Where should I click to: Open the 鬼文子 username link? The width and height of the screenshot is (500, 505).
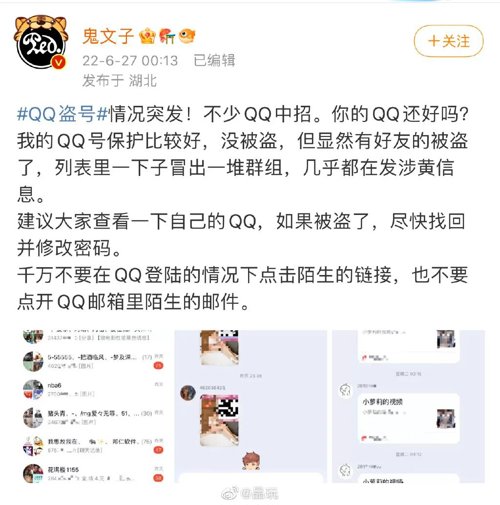pos(108,36)
